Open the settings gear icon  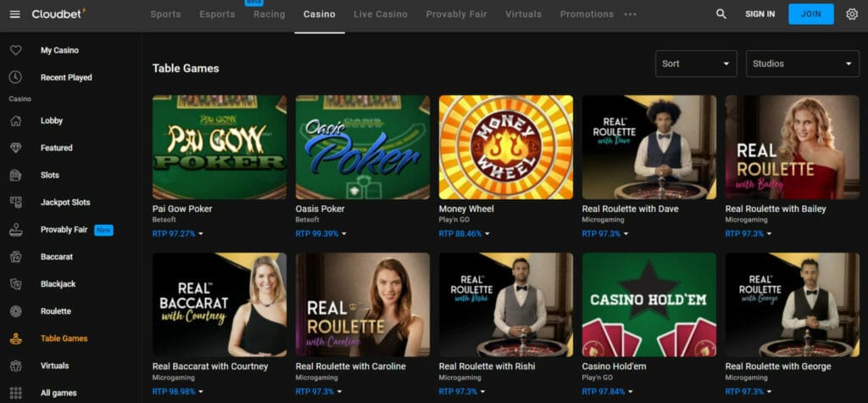pyautogui.click(x=852, y=14)
